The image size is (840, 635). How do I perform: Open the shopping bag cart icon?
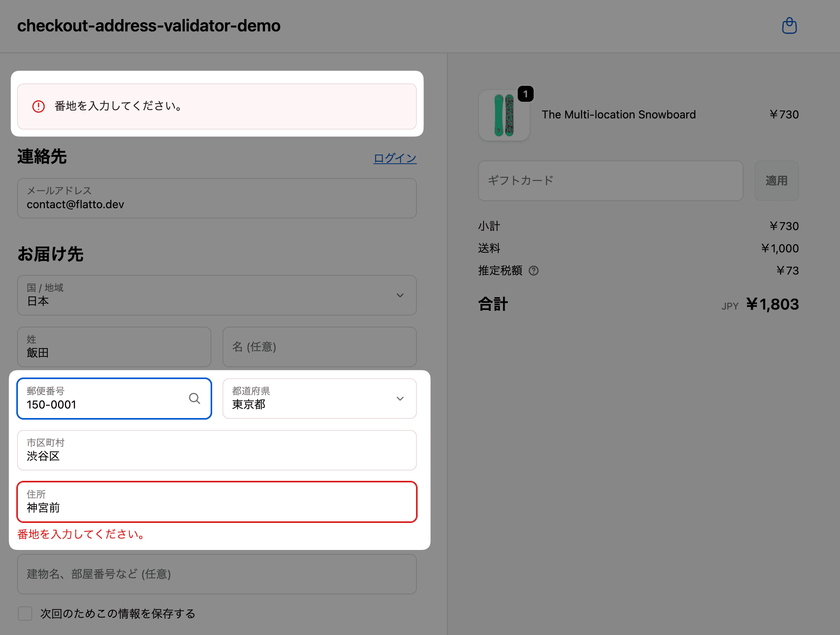tap(789, 26)
